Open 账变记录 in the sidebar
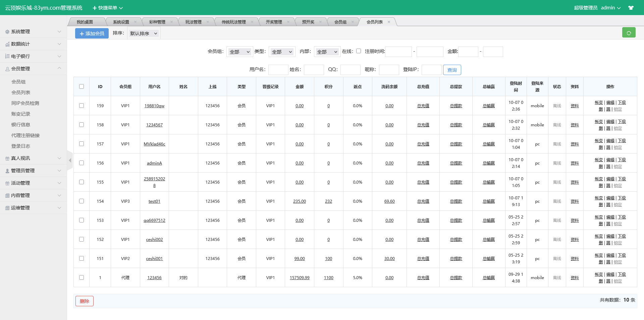This screenshot has height=320, width=644. point(21,114)
